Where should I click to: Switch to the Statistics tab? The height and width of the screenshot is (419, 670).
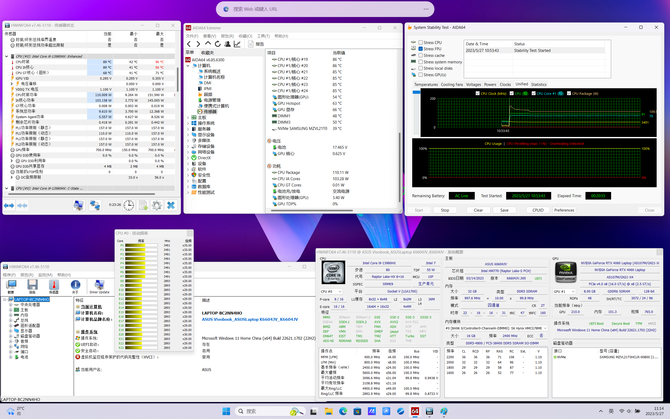click(x=538, y=84)
